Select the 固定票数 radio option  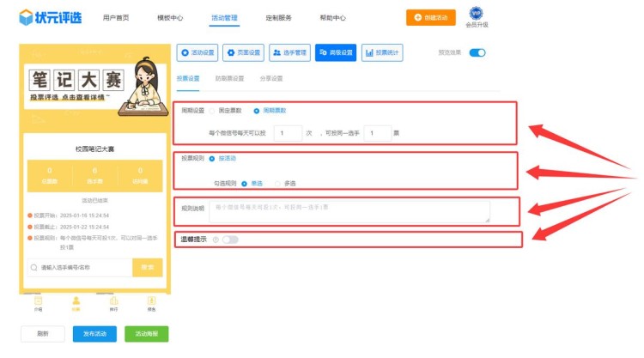[x=213, y=111]
